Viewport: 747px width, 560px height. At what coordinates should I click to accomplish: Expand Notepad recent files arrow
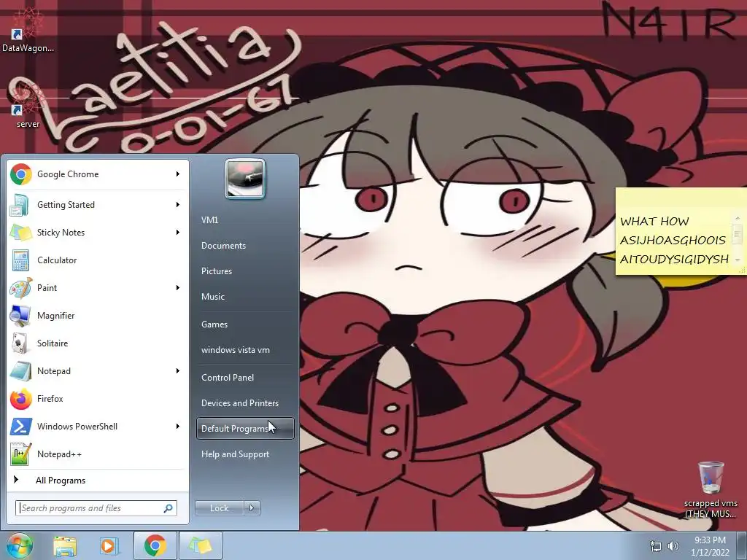[x=178, y=371]
